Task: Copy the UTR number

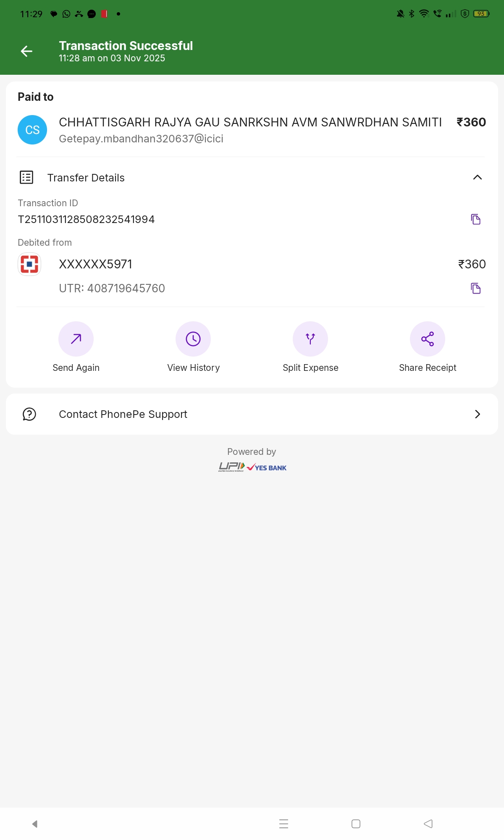Action: coord(475,289)
